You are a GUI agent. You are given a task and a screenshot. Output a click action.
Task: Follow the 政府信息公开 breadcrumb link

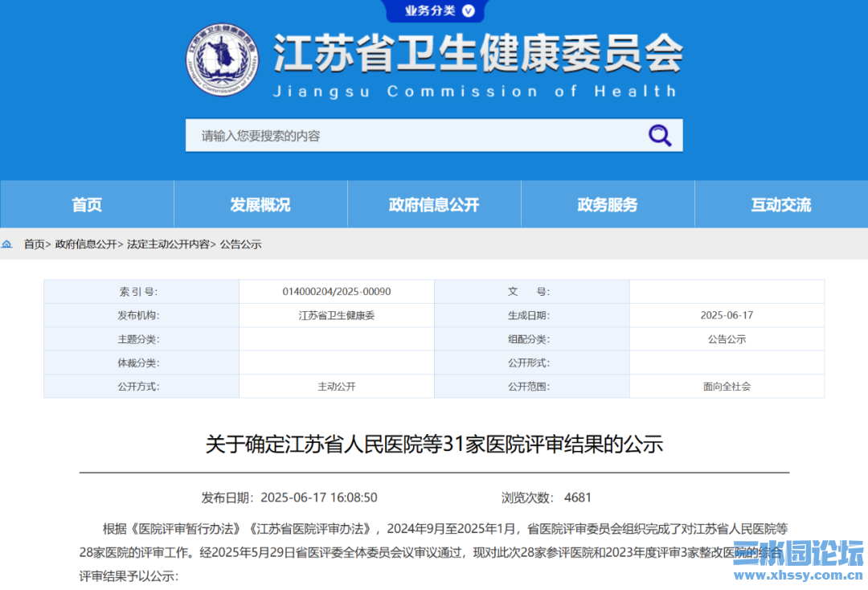pyautogui.click(x=86, y=244)
